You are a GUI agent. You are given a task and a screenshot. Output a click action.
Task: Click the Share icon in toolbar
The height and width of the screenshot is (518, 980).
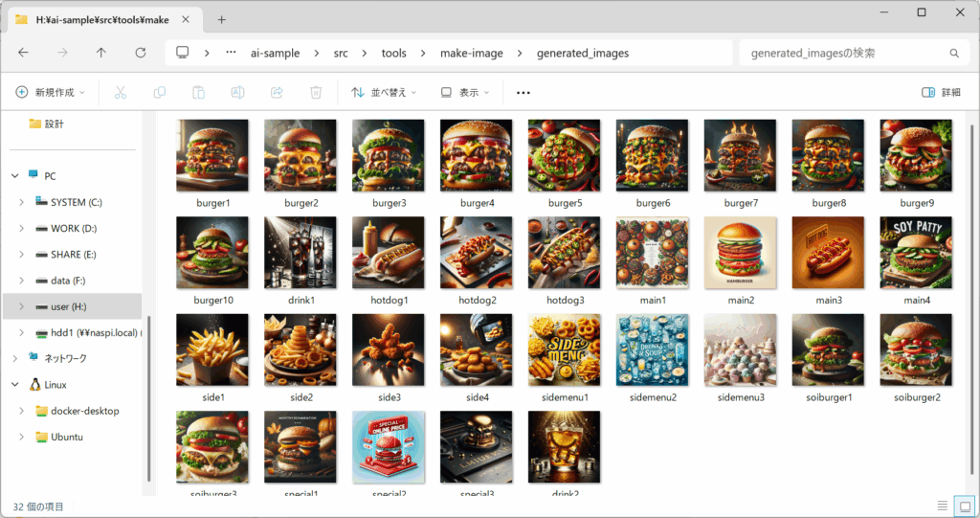point(277,92)
